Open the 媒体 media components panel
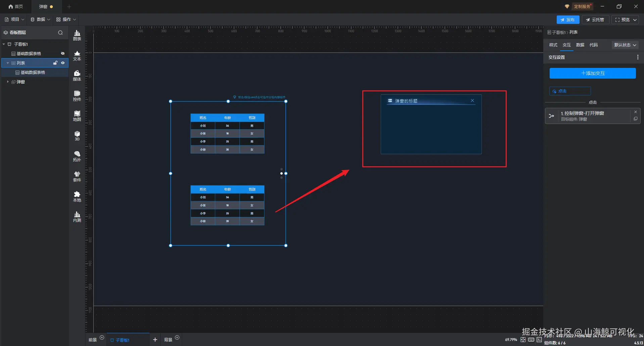 77,76
